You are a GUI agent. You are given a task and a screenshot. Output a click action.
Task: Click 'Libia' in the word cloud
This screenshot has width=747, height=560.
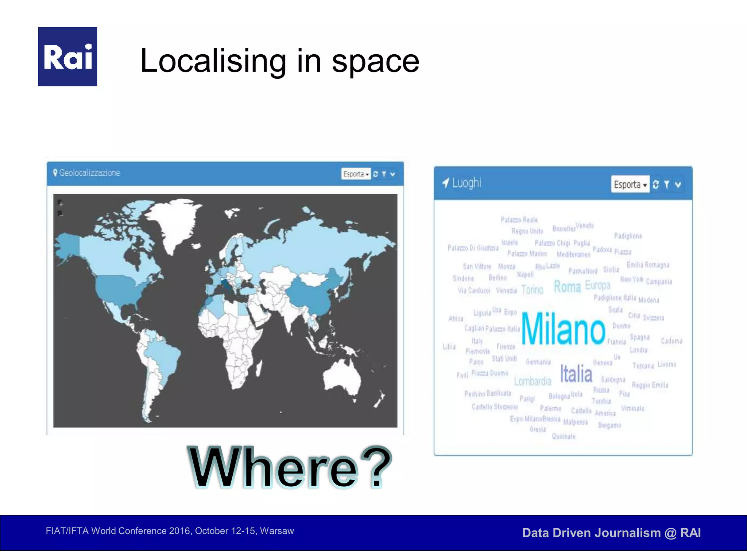coord(449,346)
